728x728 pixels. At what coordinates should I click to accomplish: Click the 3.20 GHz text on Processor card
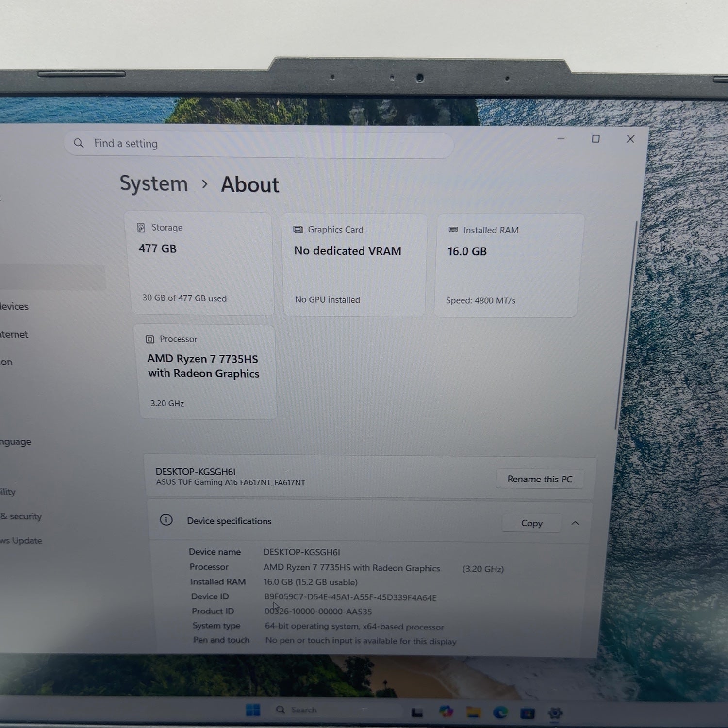coord(167,403)
